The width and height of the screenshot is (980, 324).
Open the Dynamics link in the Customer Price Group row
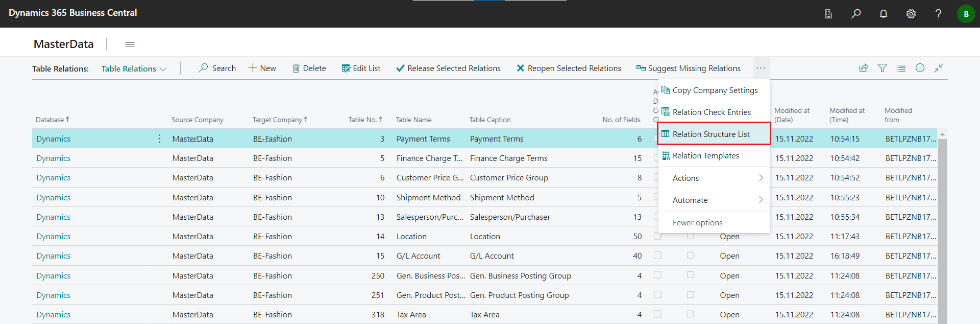pos(53,178)
